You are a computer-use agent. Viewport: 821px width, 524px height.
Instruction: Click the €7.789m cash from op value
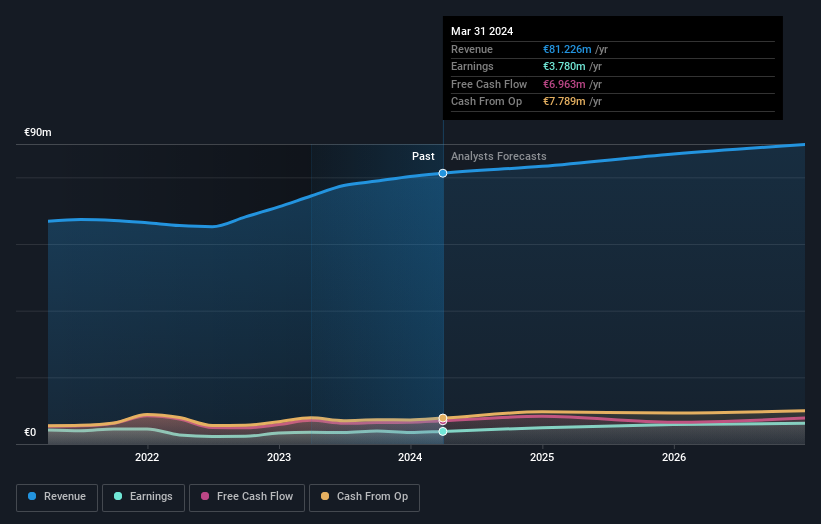pyautogui.click(x=564, y=102)
